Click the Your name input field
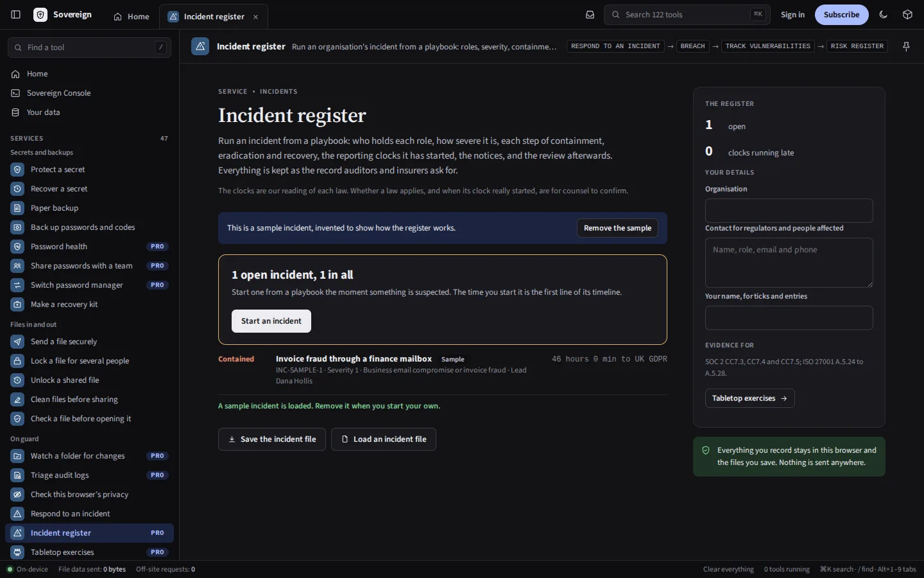This screenshot has height=578, width=924. pos(789,318)
